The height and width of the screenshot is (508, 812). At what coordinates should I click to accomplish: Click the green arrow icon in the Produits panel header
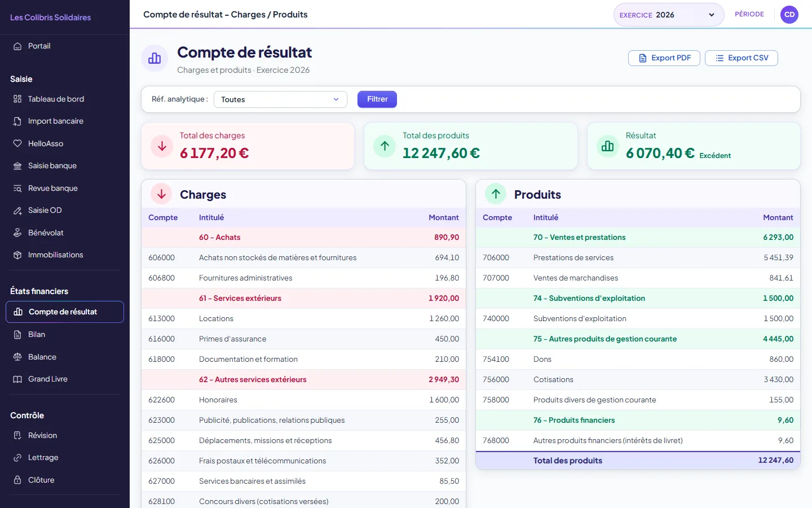pyautogui.click(x=496, y=194)
